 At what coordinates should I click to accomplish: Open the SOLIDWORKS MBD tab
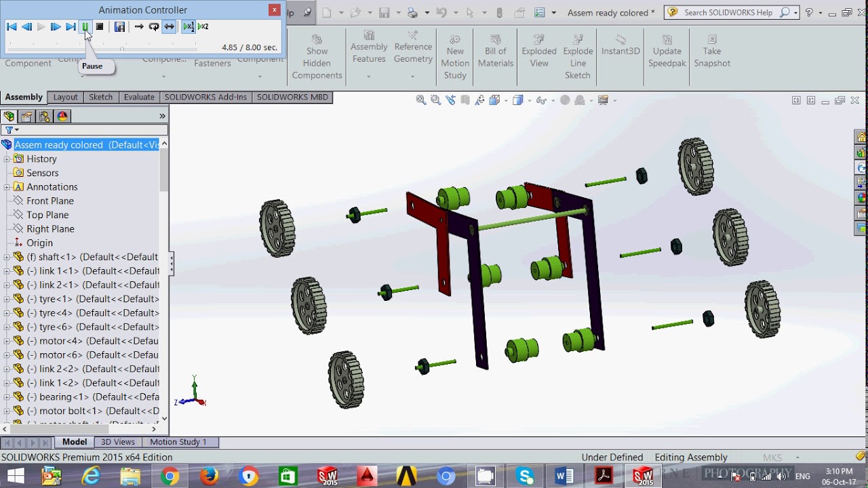(x=292, y=97)
